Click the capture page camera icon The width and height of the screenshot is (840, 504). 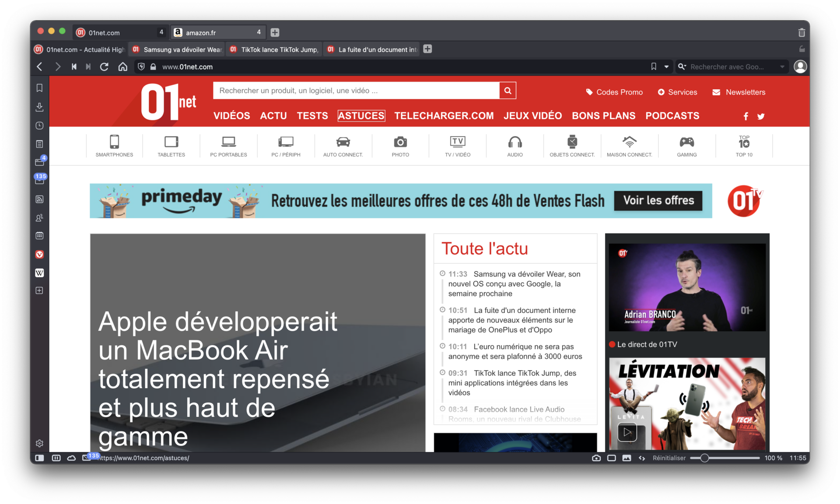[x=596, y=458]
